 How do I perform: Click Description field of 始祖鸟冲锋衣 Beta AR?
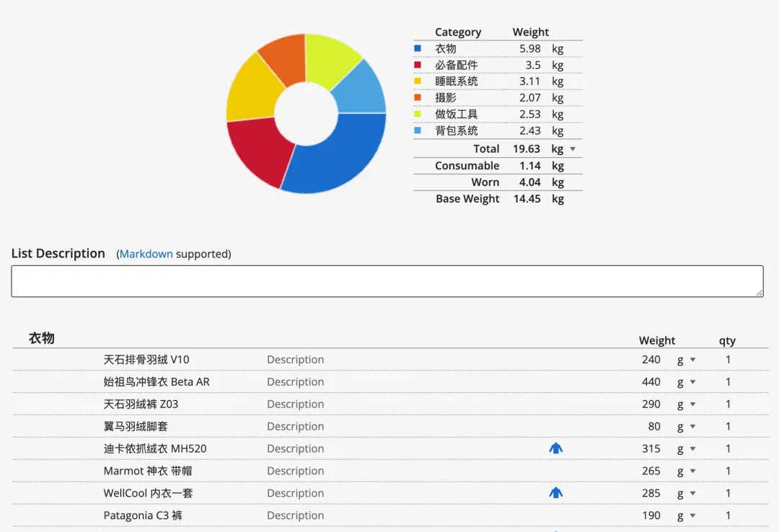(295, 382)
